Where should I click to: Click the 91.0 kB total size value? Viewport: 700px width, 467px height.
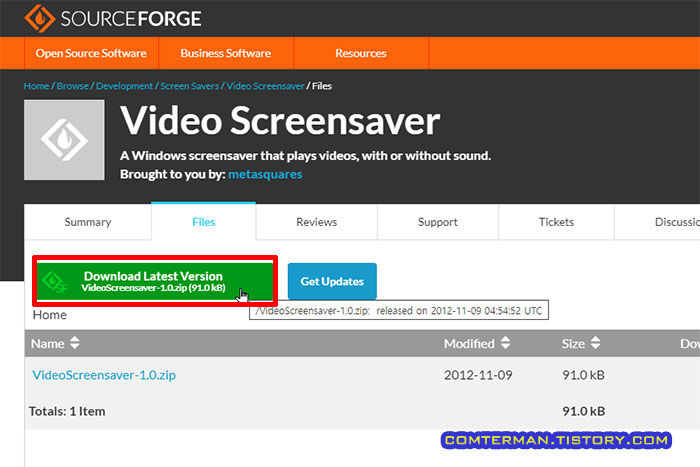pyautogui.click(x=583, y=411)
